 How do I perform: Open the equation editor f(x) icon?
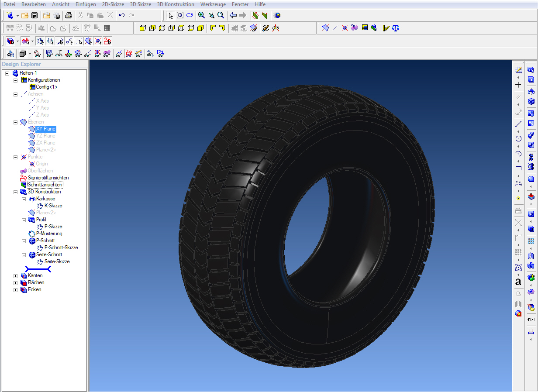531,320
